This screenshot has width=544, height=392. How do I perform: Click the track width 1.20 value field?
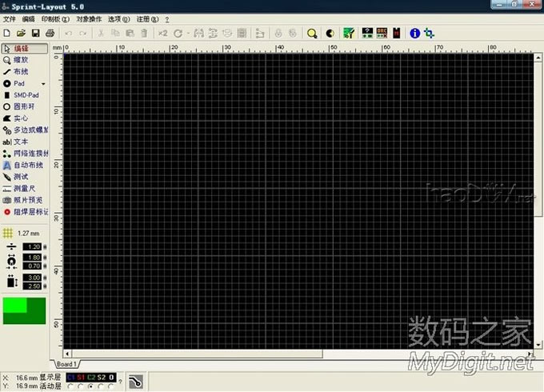(x=32, y=246)
